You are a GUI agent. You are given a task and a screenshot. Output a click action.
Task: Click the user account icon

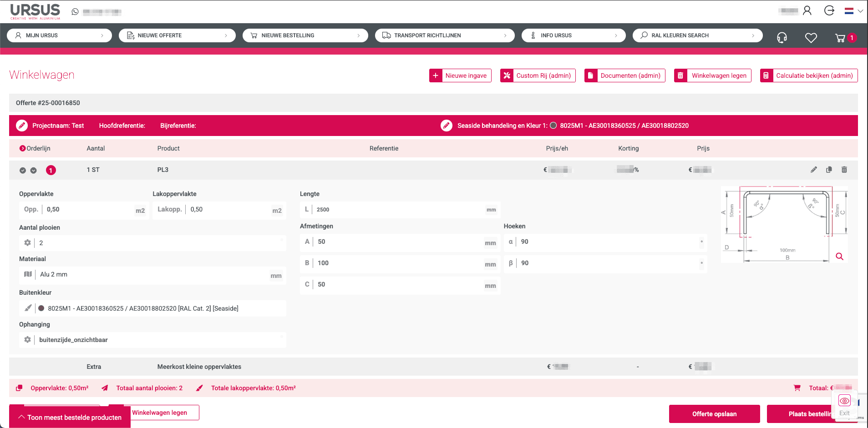click(807, 10)
